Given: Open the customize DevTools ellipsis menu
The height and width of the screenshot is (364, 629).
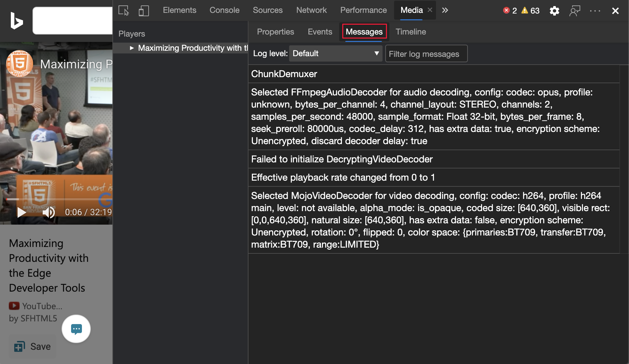Looking at the screenshot, I should click(595, 11).
